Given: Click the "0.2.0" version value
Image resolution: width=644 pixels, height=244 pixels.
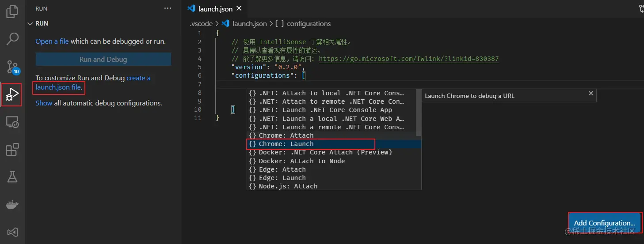Looking at the screenshot, I should click(x=288, y=67).
